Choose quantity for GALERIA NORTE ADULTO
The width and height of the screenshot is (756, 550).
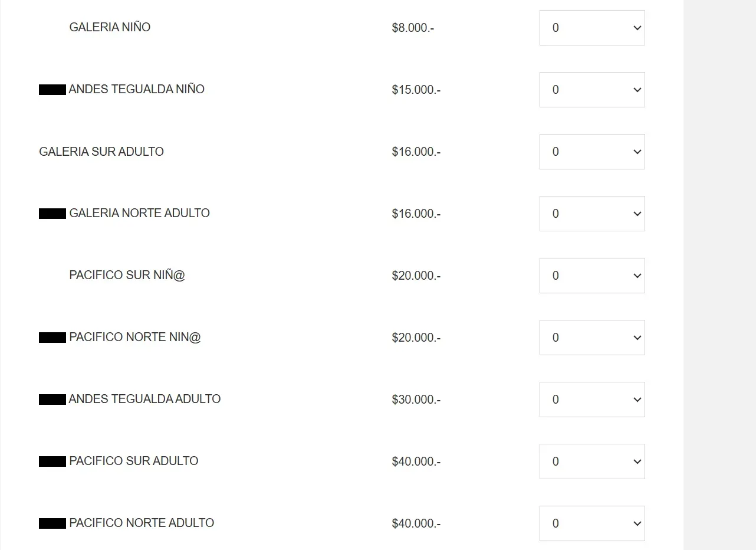(591, 214)
